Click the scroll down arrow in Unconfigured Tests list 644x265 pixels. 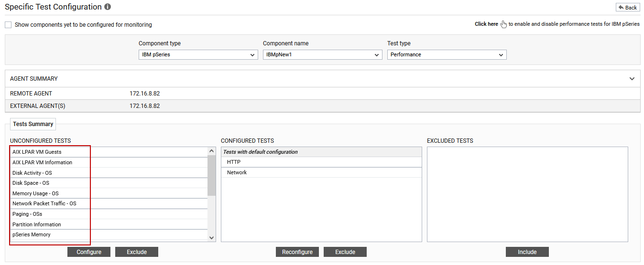coord(212,237)
